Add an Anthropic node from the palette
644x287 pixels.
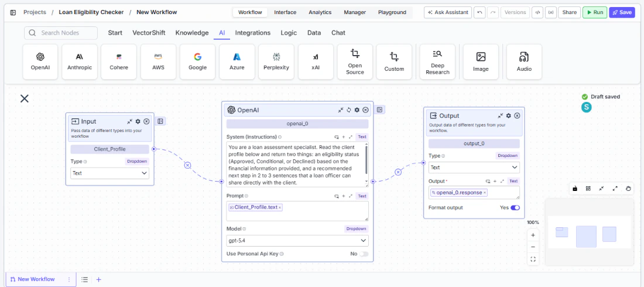coord(80,61)
